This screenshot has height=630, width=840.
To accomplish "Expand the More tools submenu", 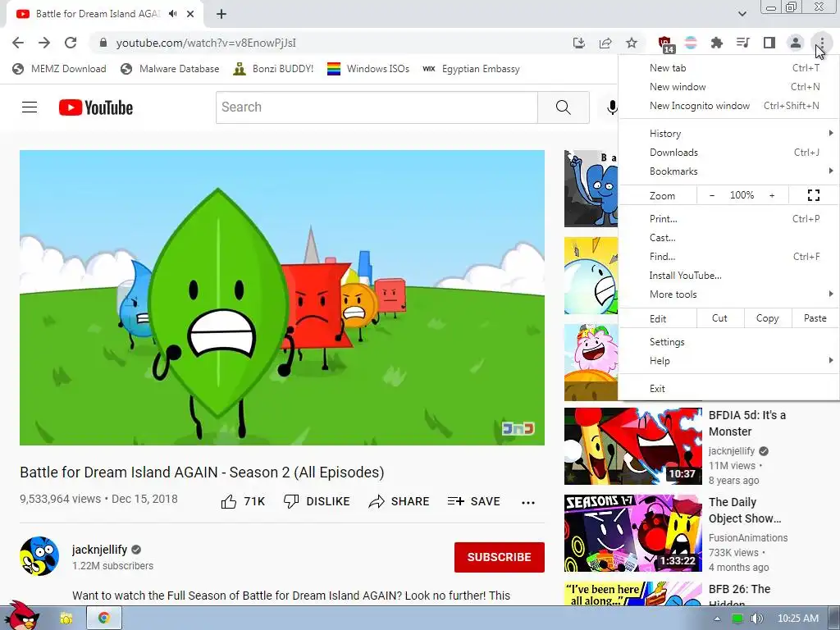I will click(729, 294).
